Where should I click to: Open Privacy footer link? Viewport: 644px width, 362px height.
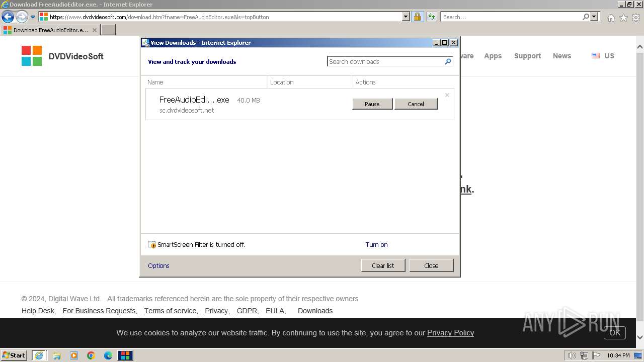pos(217,311)
